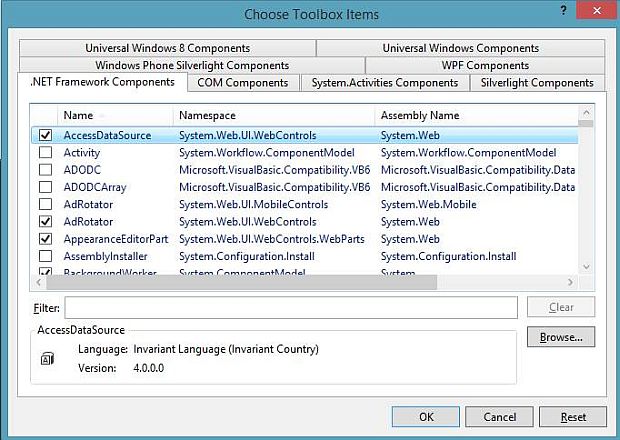620x440 pixels.
Task: Click the OK button
Action: 426,417
